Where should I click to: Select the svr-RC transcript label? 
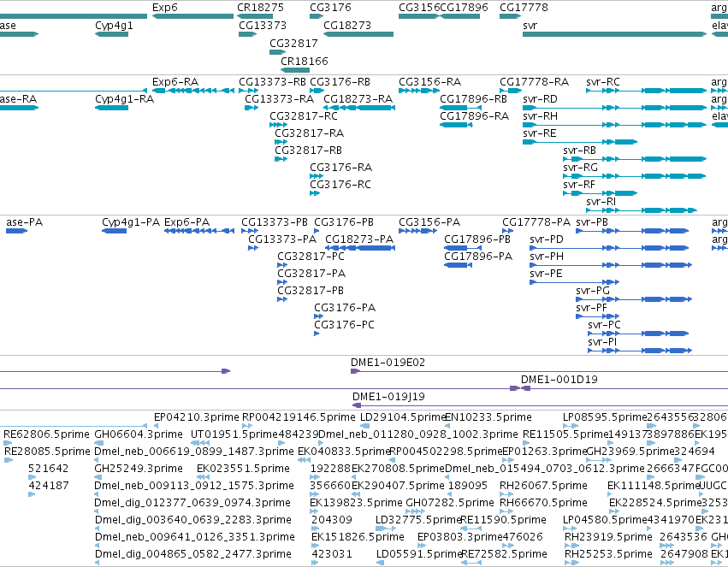coord(603,82)
